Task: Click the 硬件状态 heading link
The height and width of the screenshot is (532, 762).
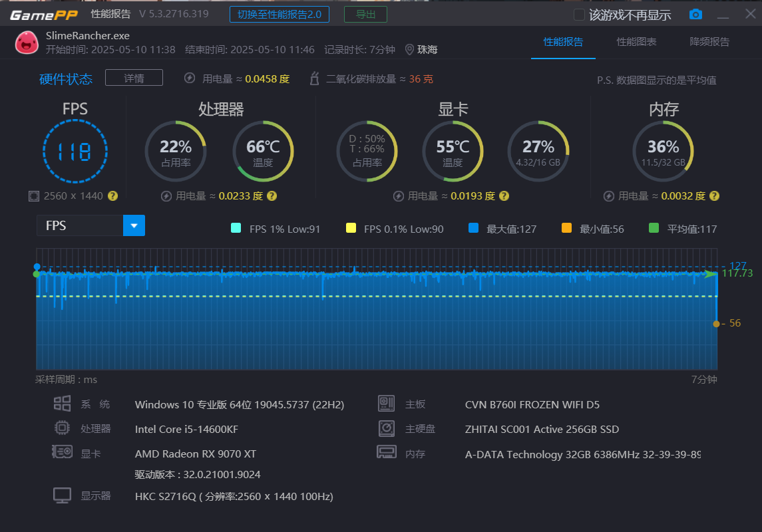Action: (x=66, y=79)
